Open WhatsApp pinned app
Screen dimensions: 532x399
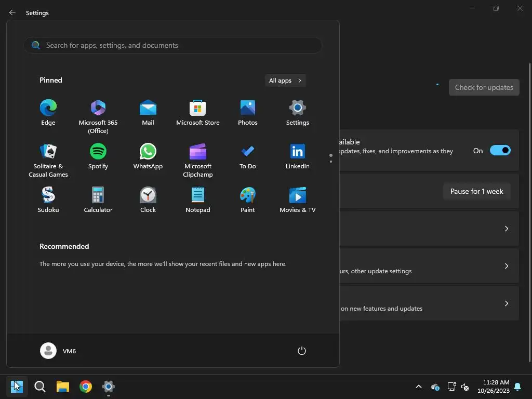pos(148,156)
